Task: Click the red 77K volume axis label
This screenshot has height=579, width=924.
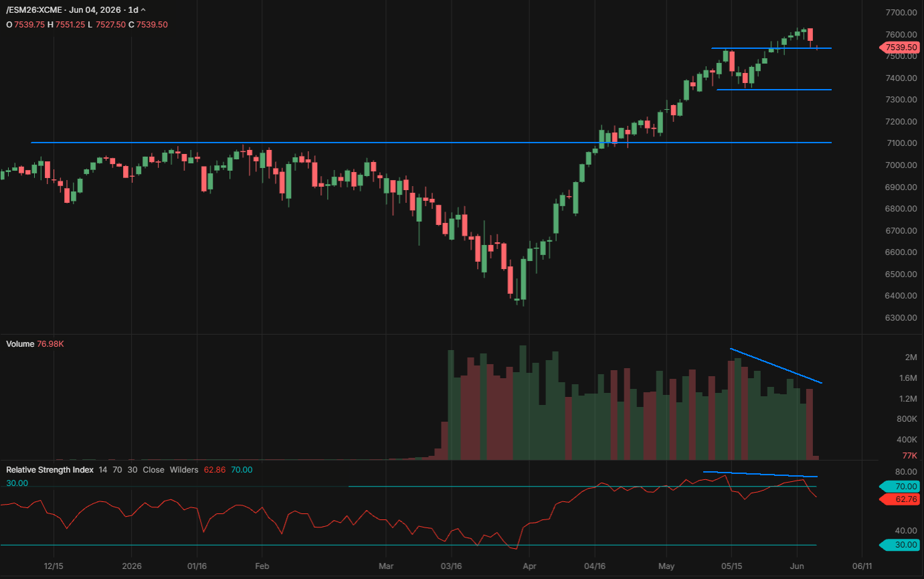Action: click(910, 455)
